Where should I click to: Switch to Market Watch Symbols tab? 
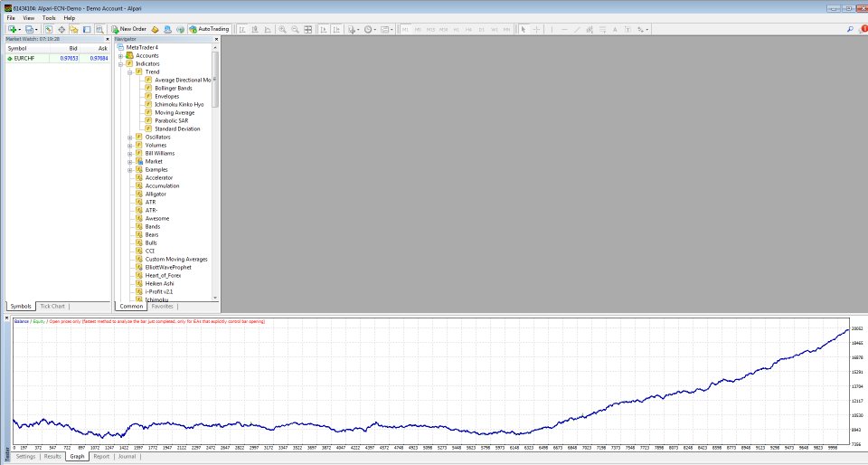[x=21, y=306]
